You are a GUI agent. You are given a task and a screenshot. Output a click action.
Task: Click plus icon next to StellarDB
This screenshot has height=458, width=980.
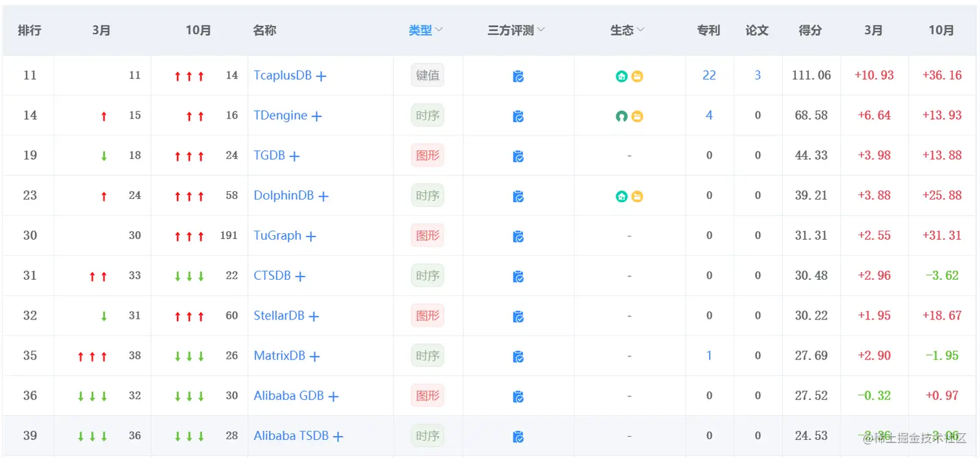(x=314, y=317)
